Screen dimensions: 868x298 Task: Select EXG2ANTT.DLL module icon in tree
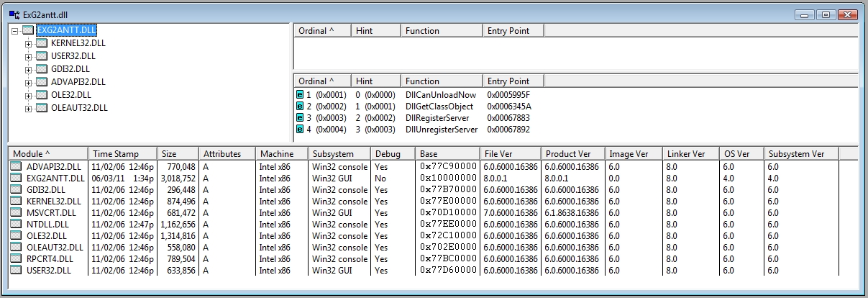click(28, 30)
